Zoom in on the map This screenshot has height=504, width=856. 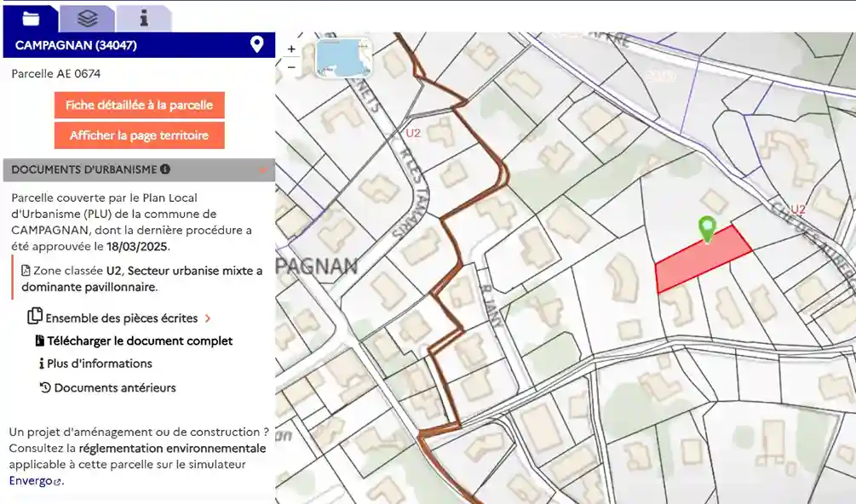coord(291,49)
